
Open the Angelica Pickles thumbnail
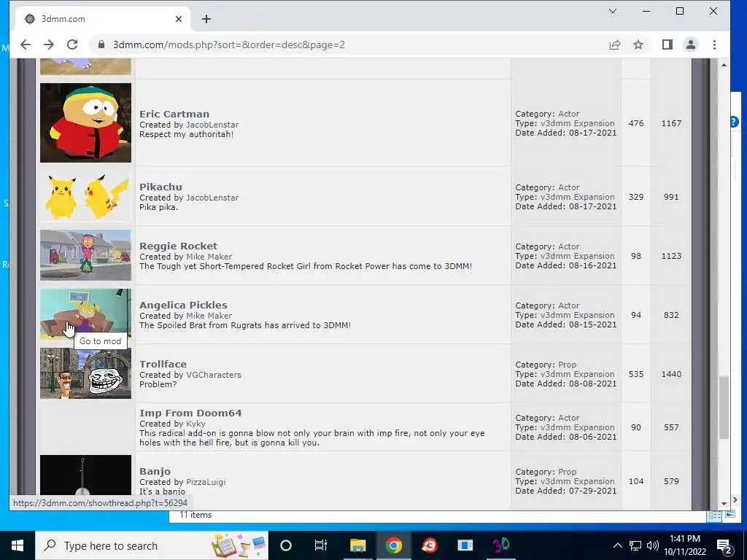(x=86, y=314)
